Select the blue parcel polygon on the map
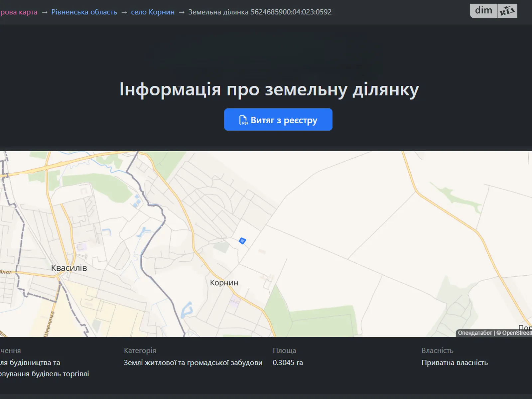Screen dimensions: 532x399 [242, 240]
